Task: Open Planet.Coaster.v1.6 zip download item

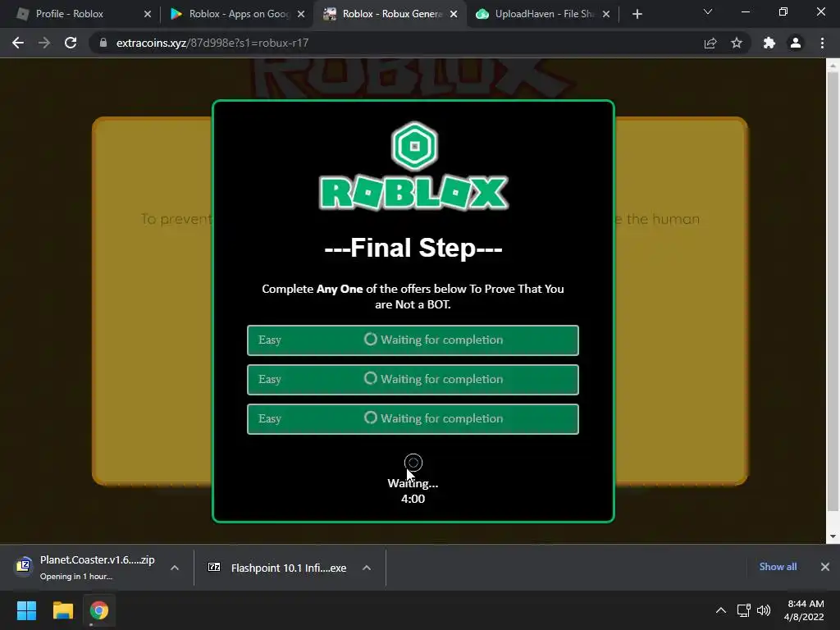Action: tap(85, 568)
